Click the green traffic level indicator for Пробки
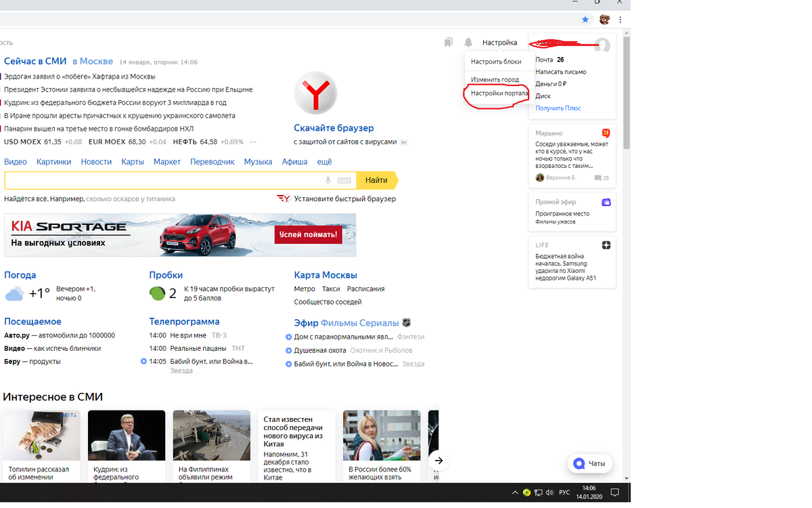Viewport: 812px width, 508px height. (156, 294)
